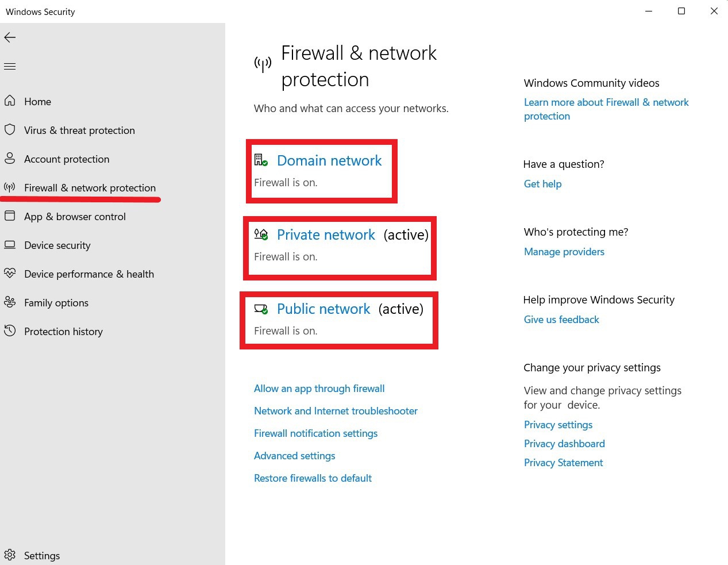Open the Get help link
Image resolution: width=728 pixels, height=565 pixels.
click(x=542, y=184)
